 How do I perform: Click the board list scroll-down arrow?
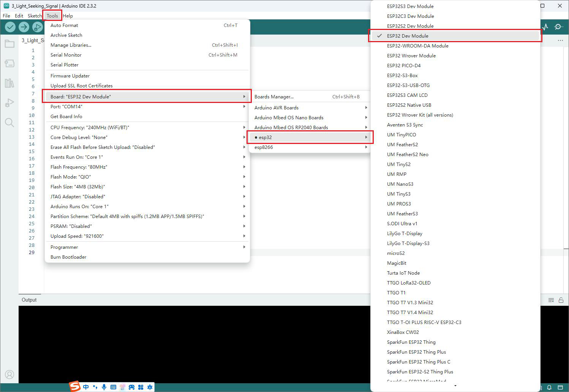(455, 386)
